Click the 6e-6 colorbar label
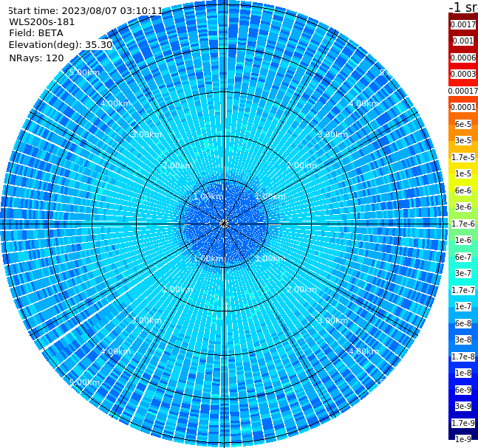The image size is (478, 448). (463, 190)
